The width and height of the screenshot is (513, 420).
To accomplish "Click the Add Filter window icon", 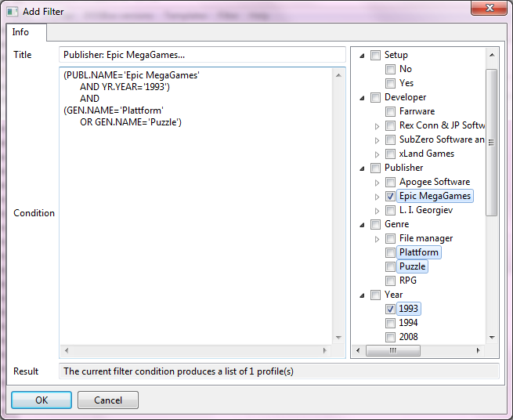I will 12,12.
